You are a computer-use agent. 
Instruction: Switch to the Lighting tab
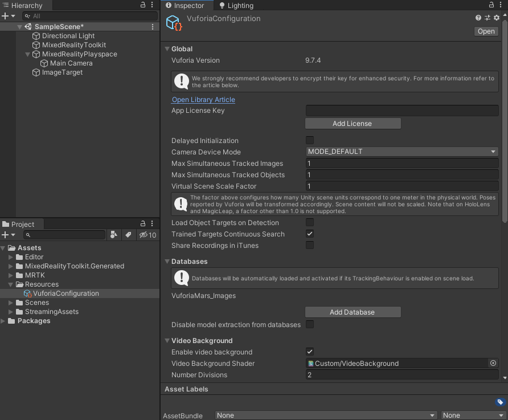tap(236, 6)
